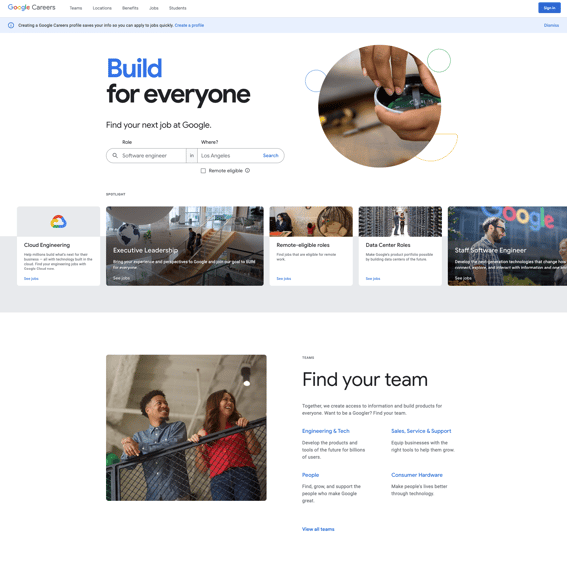The image size is (567, 573).
Task: Click the Google Careers logo
Action: click(x=31, y=7)
